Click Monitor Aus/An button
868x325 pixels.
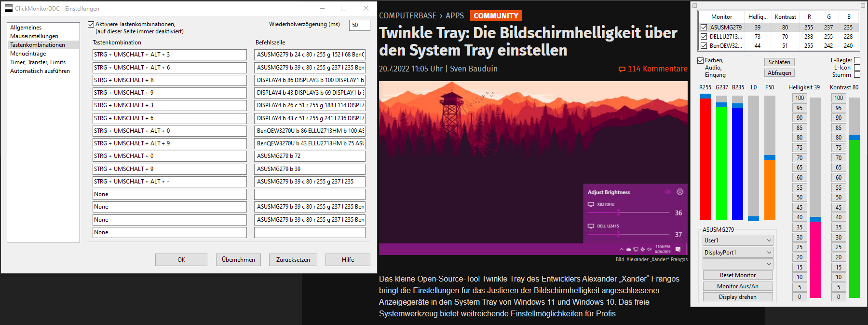coord(738,286)
